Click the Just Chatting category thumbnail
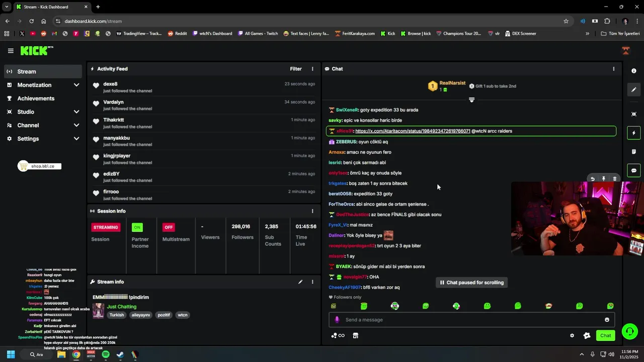 click(98, 310)
